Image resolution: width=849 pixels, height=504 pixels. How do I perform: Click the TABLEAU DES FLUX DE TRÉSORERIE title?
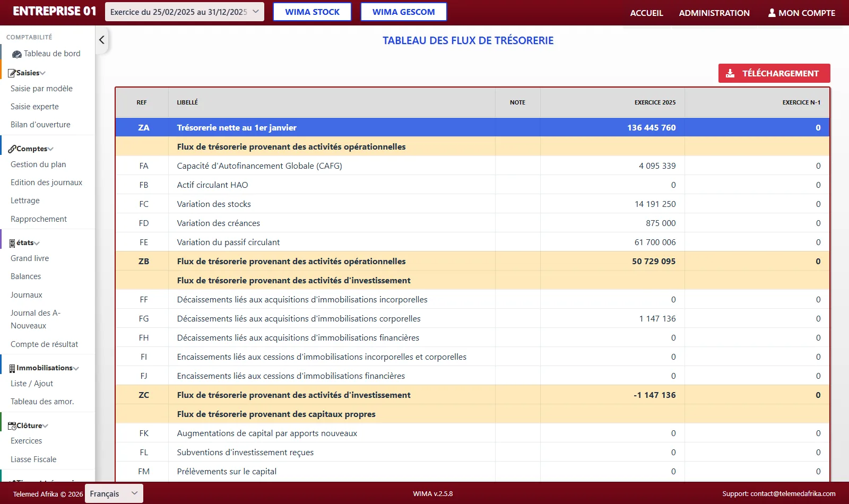(x=468, y=40)
